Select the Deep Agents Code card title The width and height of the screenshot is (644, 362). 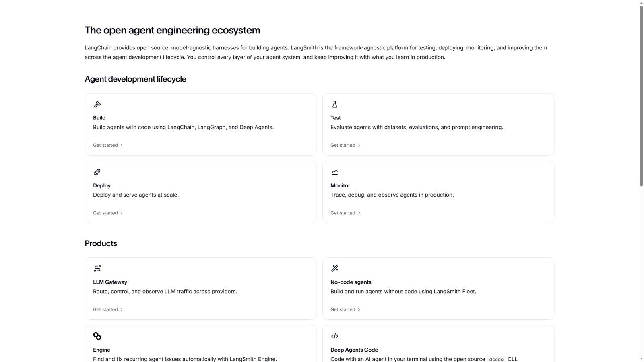(x=354, y=350)
